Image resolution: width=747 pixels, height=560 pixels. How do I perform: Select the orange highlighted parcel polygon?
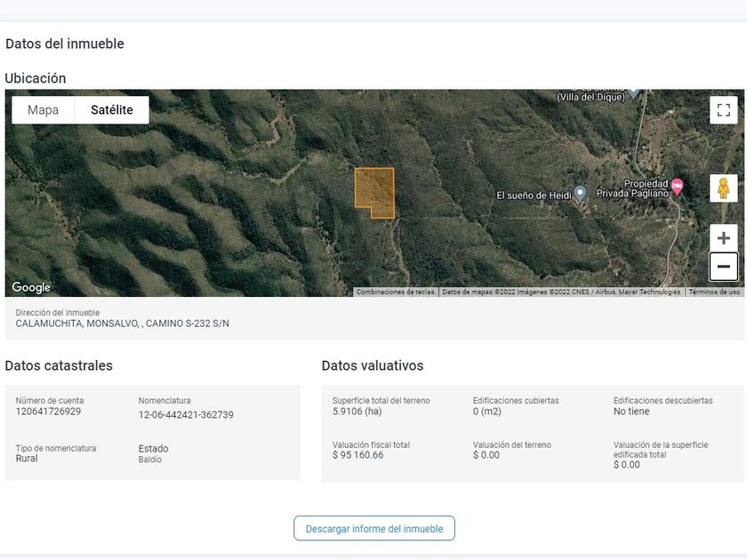[x=373, y=191]
